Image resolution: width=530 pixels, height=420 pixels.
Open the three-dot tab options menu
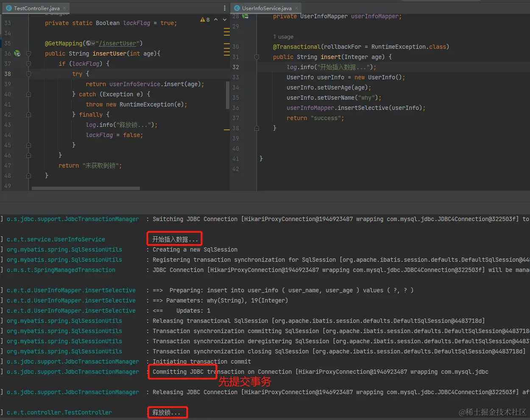(225, 8)
